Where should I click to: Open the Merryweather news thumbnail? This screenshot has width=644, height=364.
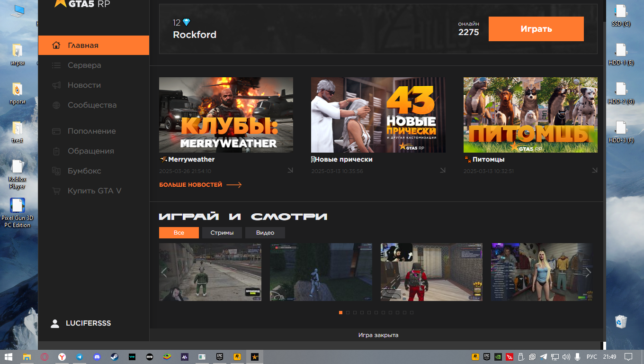[x=226, y=115]
